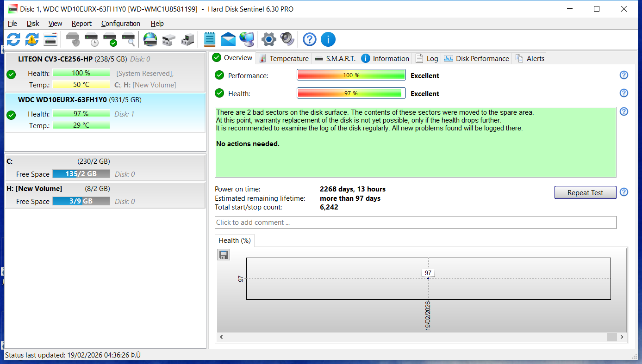
Task: Click the blue info circle toolbar icon
Action: tap(328, 39)
